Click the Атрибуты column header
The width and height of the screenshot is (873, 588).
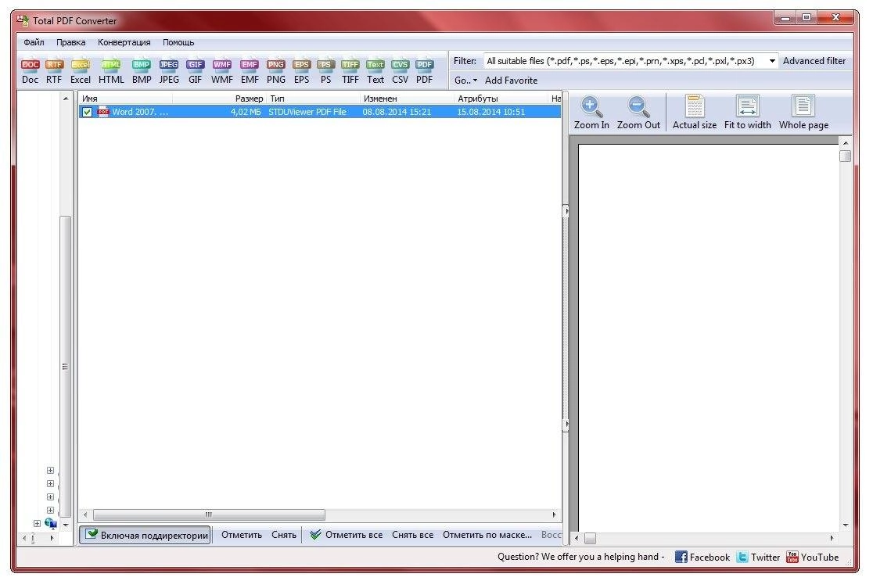pyautogui.click(x=501, y=99)
